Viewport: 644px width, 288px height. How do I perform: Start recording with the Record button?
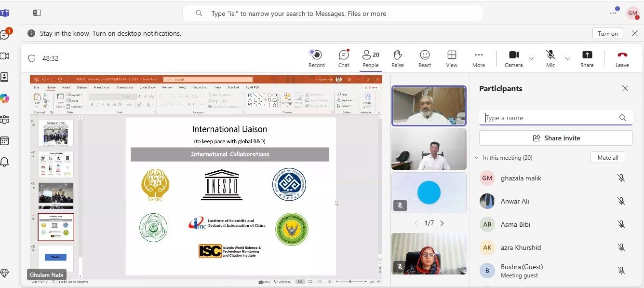[317, 58]
